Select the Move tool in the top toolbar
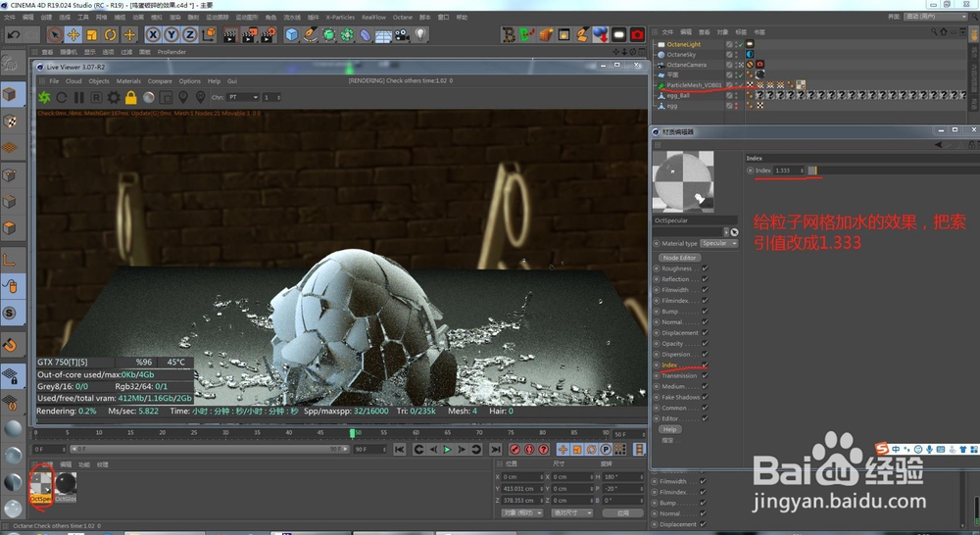This screenshot has height=535, width=980. pyautogui.click(x=72, y=34)
